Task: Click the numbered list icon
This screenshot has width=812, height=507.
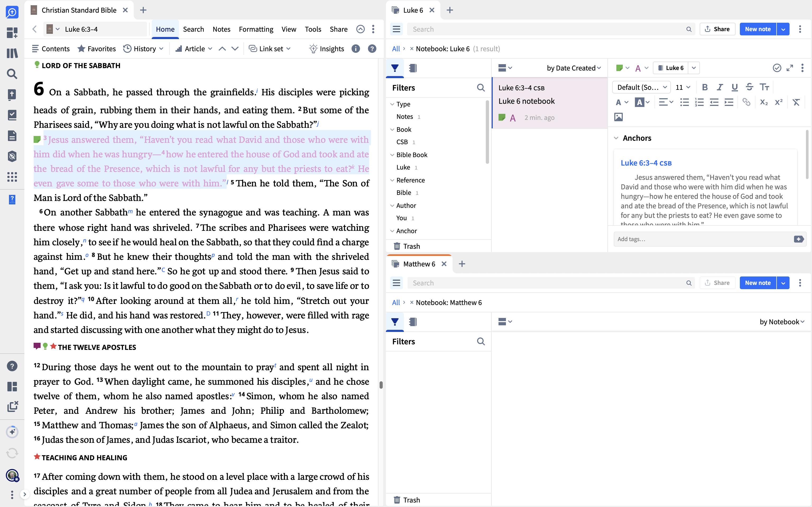Action: click(x=699, y=102)
